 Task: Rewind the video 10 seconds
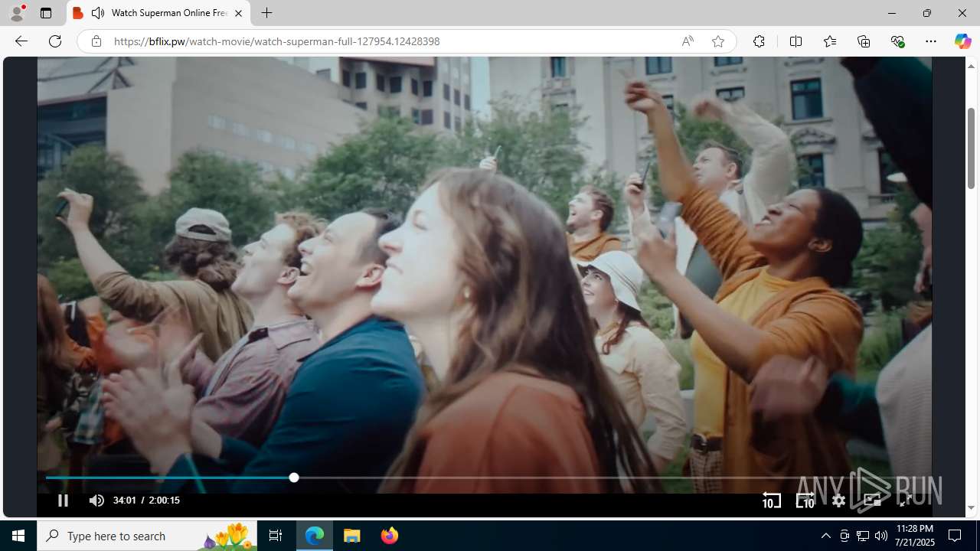click(772, 500)
